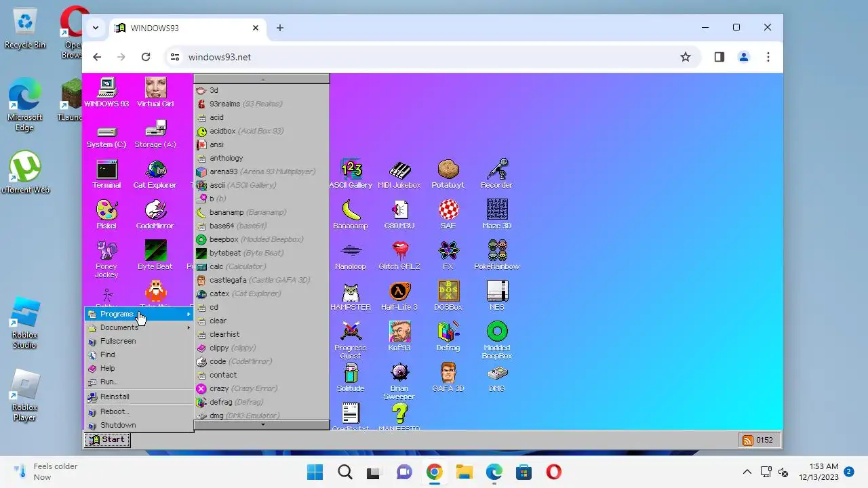Launch Brian Sweeper from the desktop

399,381
